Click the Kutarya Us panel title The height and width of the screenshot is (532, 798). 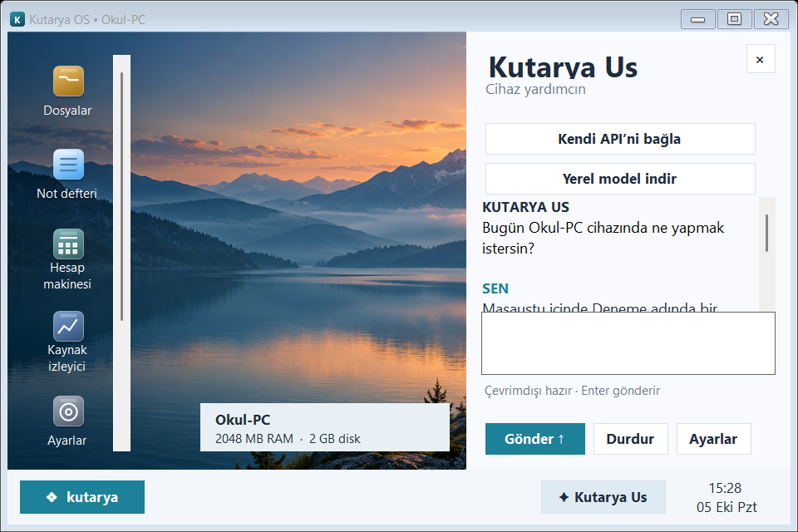pyautogui.click(x=563, y=66)
